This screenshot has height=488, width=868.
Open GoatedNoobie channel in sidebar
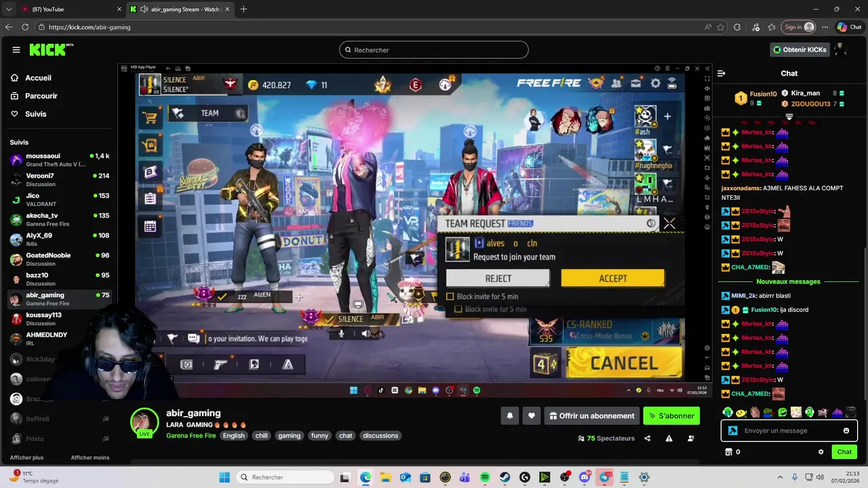[60, 259]
